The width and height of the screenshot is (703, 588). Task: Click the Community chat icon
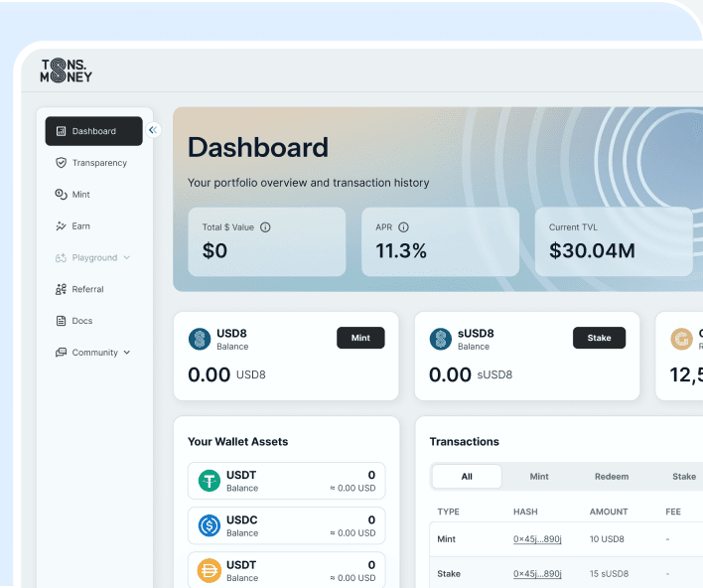pos(61,353)
